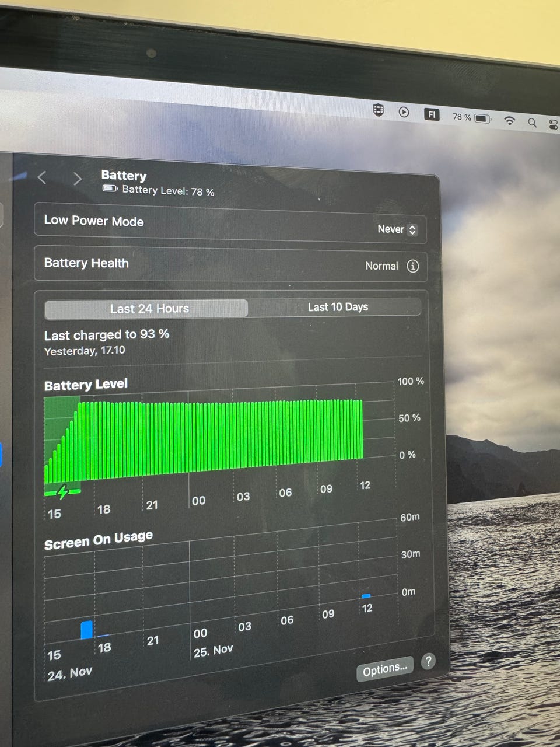The image size is (560, 747).
Task: Click the Yesterday, 17.10 text
Action: 85,351
